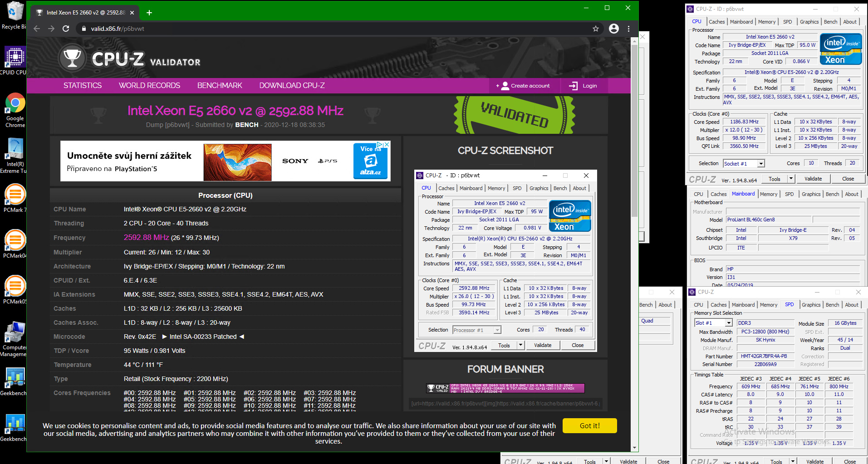Click the Intel Xeon logo in top CPU-Z window
Viewport: 868px width, 464px height.
point(841,49)
